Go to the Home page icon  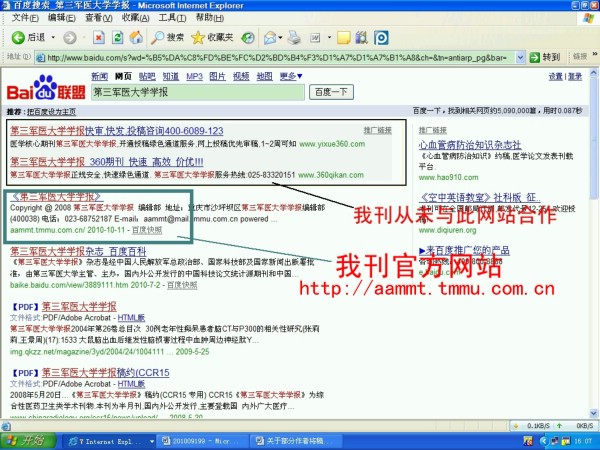click(136, 38)
